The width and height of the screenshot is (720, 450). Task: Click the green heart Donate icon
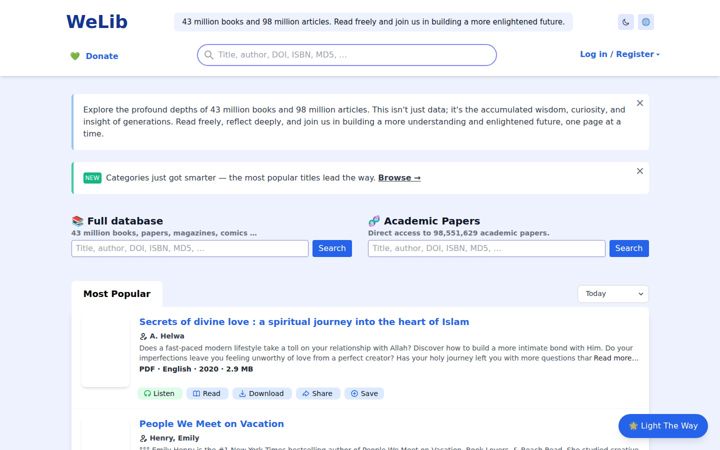coord(75,56)
